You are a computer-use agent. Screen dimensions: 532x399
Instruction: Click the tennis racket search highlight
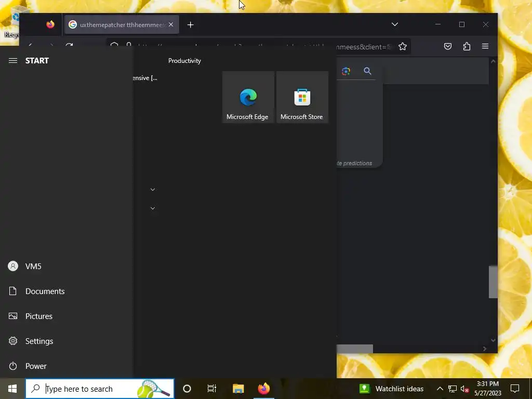[153, 389]
